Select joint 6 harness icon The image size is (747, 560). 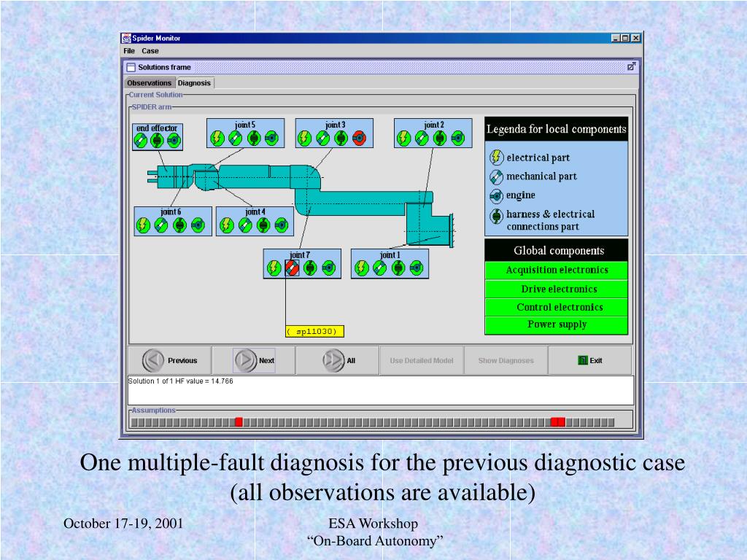pos(179,225)
